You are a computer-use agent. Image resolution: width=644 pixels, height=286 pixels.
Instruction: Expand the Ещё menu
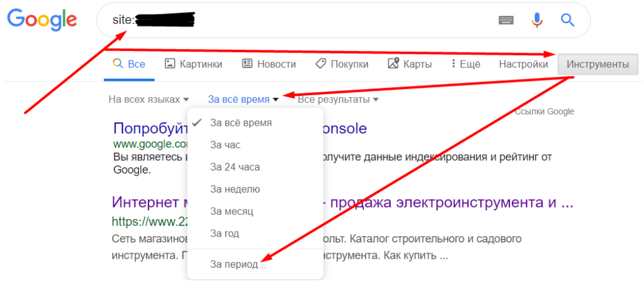(466, 64)
